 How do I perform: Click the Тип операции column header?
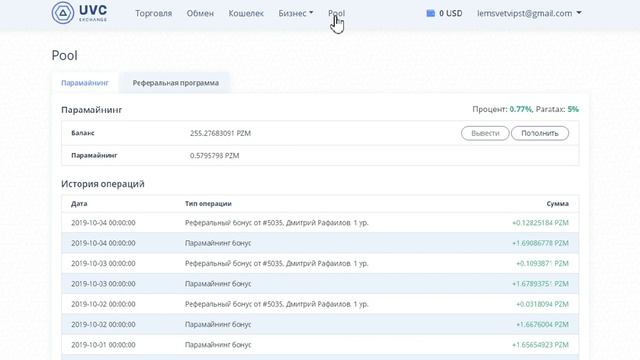208,204
